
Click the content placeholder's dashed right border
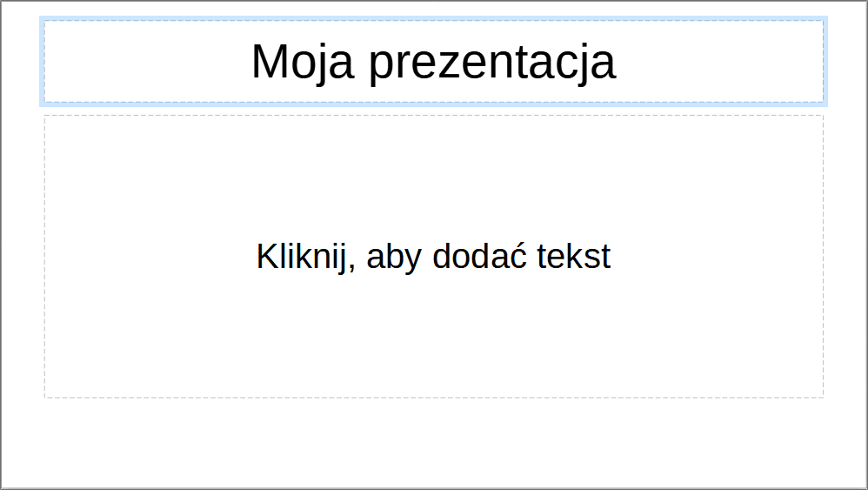click(x=823, y=257)
